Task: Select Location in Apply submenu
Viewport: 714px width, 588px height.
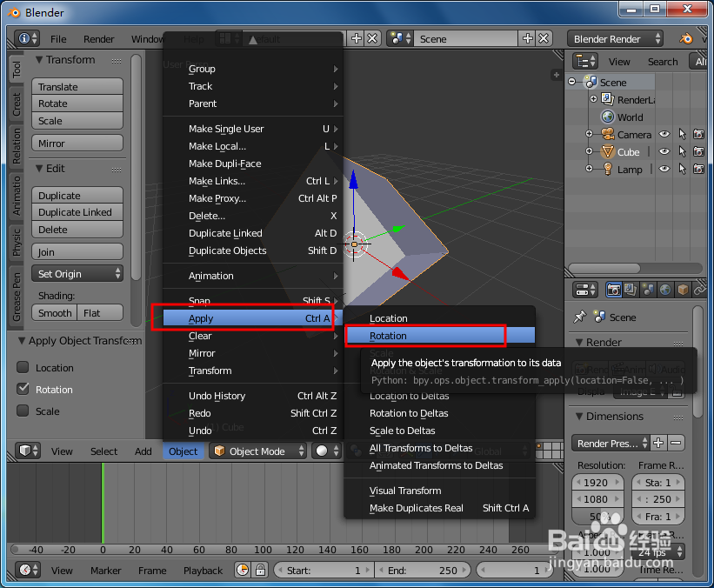Action: [x=439, y=318]
